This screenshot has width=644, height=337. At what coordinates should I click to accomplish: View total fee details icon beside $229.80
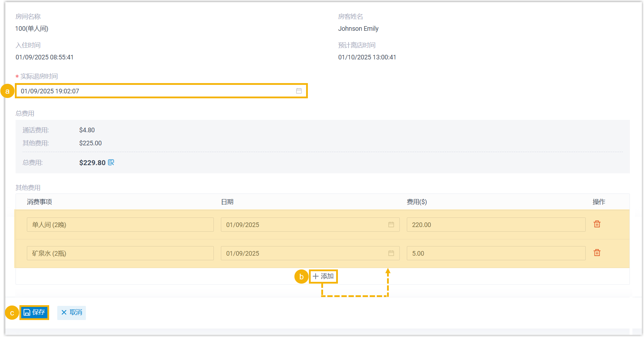[x=111, y=162]
